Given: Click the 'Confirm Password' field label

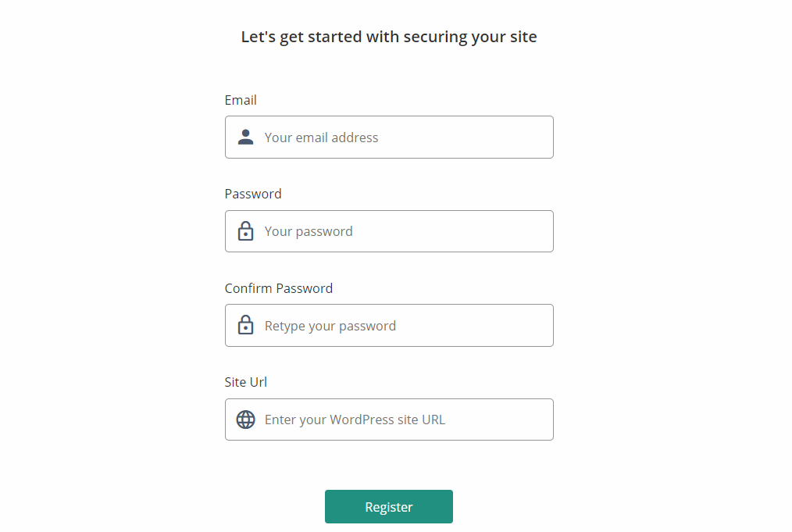Looking at the screenshot, I should [x=279, y=288].
